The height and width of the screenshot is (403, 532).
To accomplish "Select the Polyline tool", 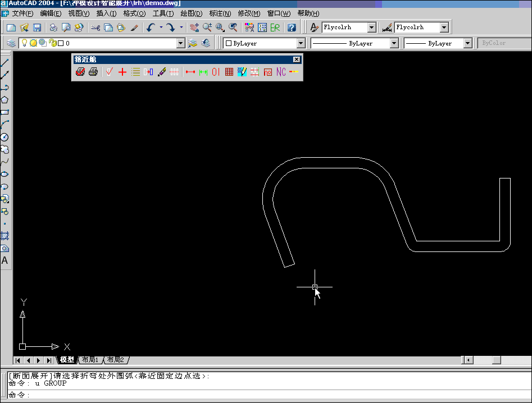I will (4, 88).
